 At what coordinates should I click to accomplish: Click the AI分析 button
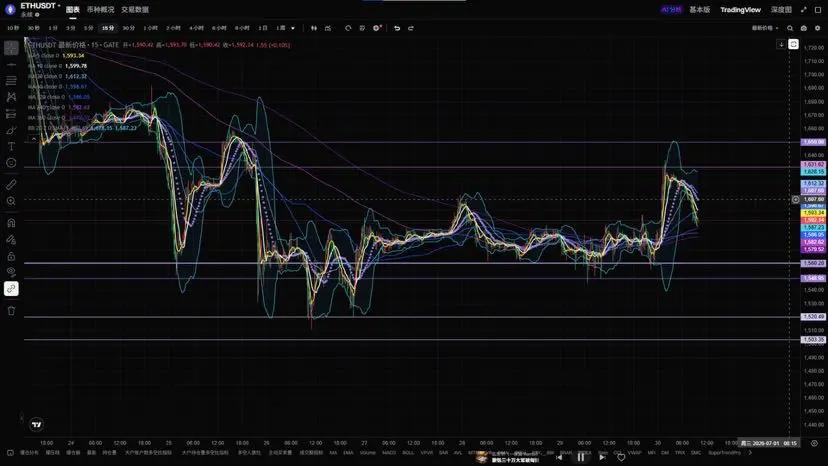[671, 10]
